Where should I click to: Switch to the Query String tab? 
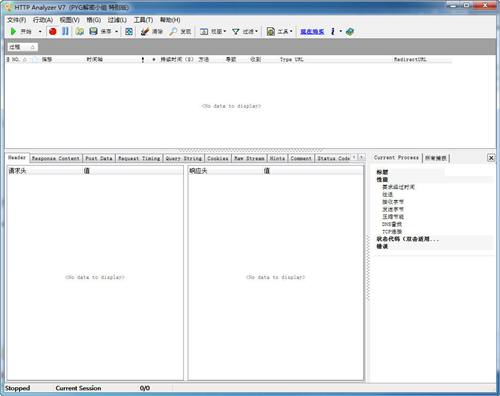pos(184,158)
